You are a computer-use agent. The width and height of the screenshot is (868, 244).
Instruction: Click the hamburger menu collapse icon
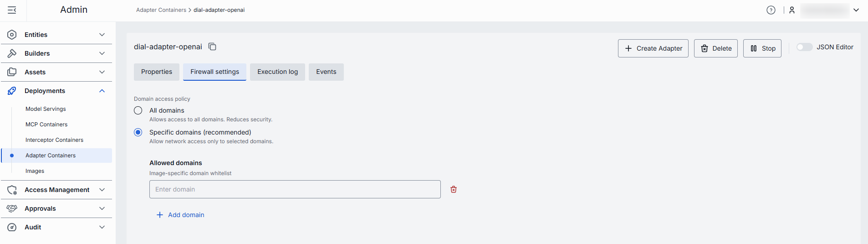(12, 10)
